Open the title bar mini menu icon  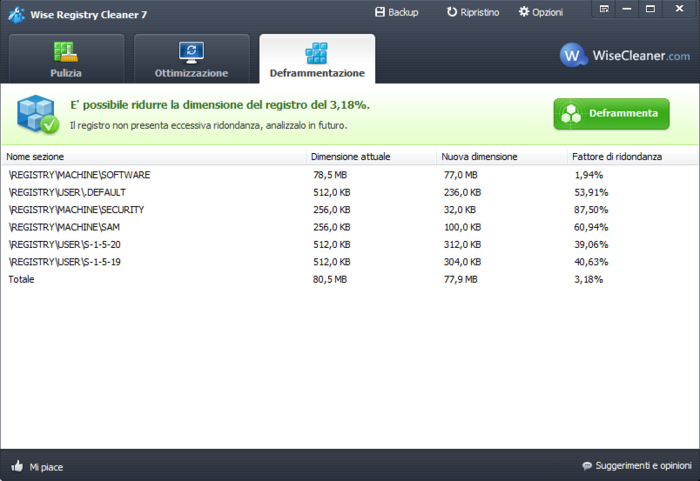604,8
